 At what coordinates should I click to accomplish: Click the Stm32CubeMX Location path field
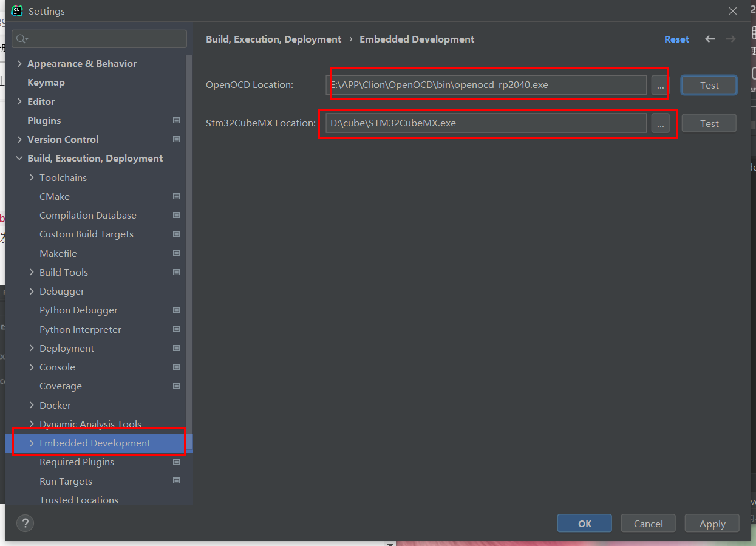point(486,123)
